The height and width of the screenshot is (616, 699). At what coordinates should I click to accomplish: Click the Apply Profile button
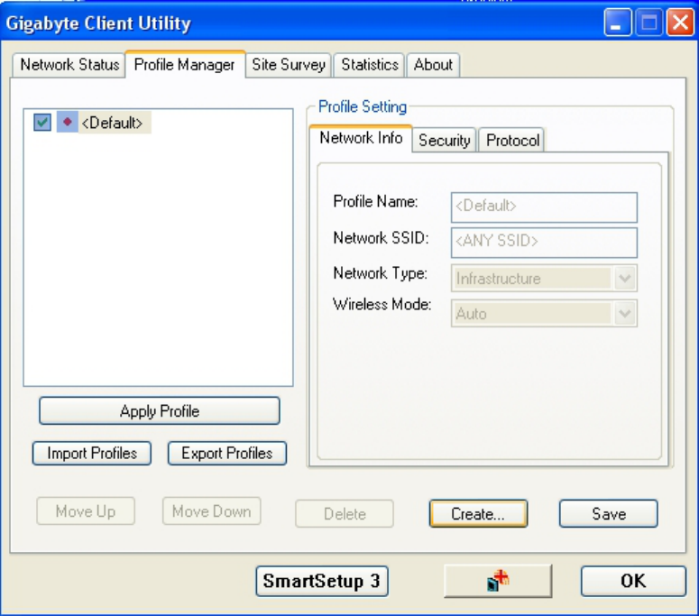(x=160, y=411)
